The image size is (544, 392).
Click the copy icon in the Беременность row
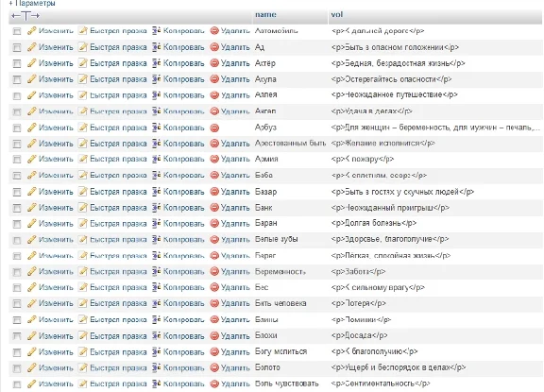coord(157,271)
